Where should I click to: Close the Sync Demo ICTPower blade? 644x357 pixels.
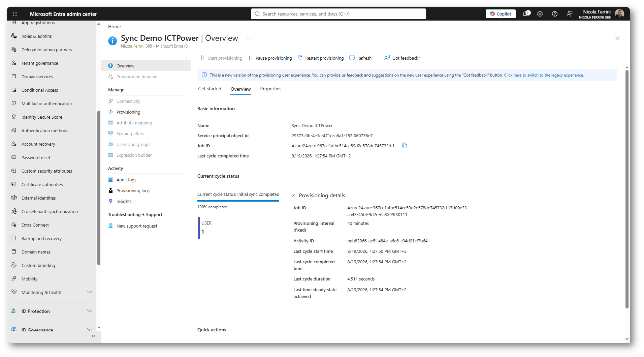click(617, 38)
